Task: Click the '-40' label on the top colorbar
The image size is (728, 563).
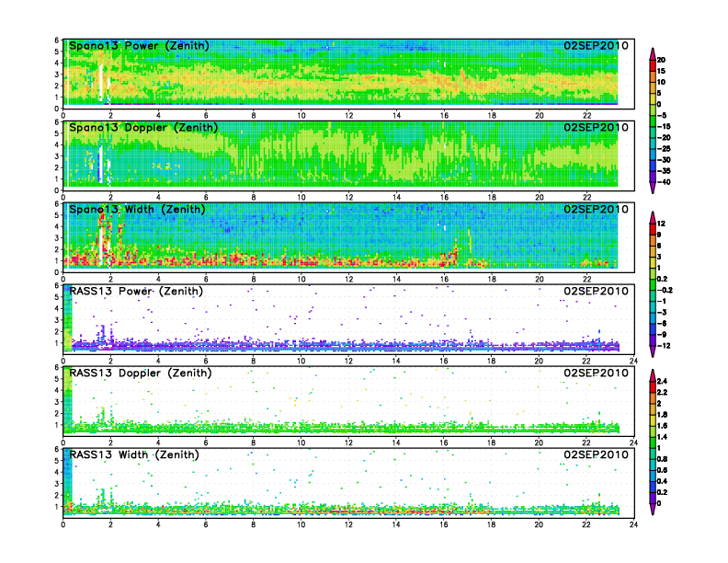Action: 664,182
